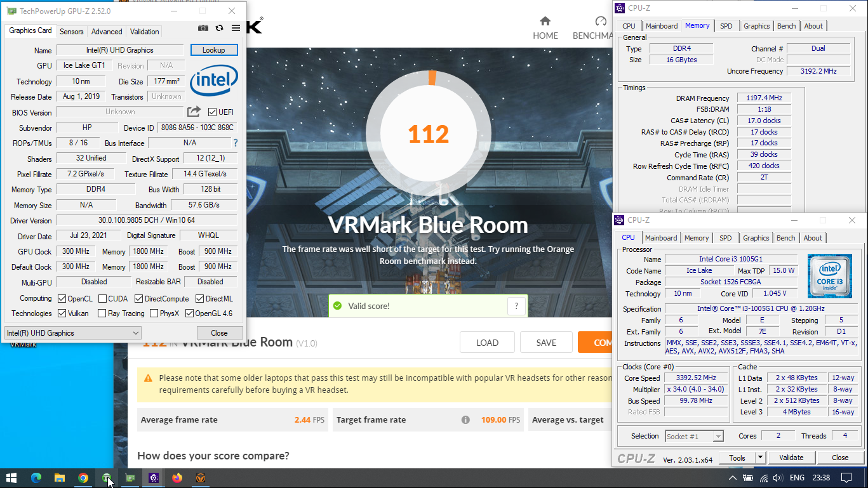The image size is (868, 488).
Task: Open Memory tab in lower CPU-Z window
Action: 696,238
